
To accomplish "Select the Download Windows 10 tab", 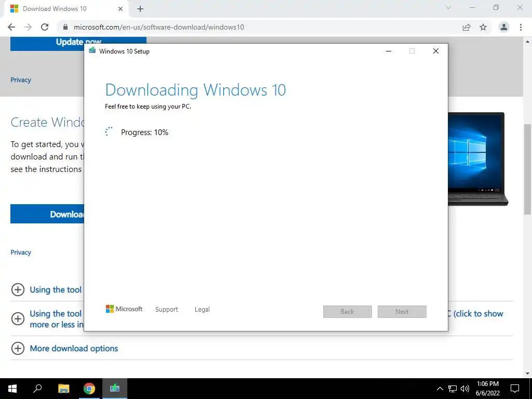I will 66,9.
